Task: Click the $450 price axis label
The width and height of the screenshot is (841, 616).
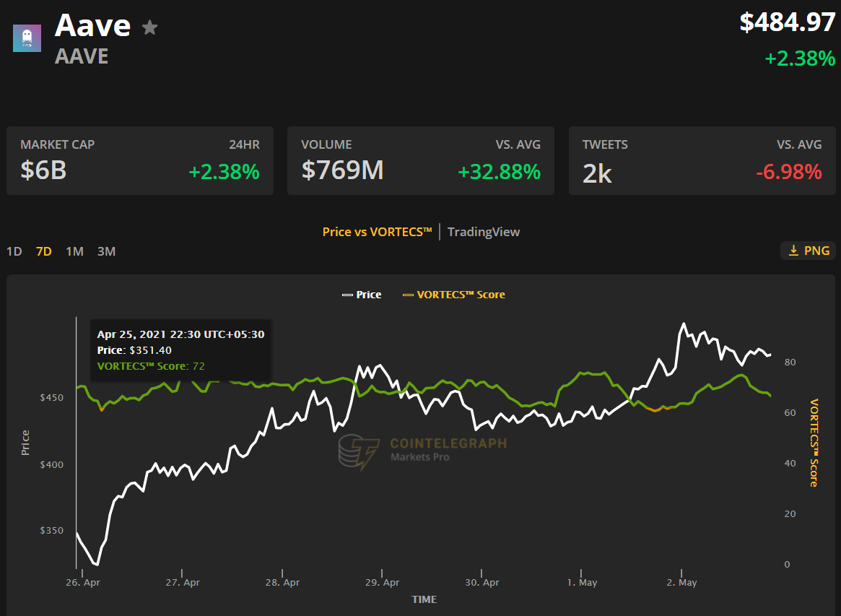Action: pyautogui.click(x=51, y=398)
